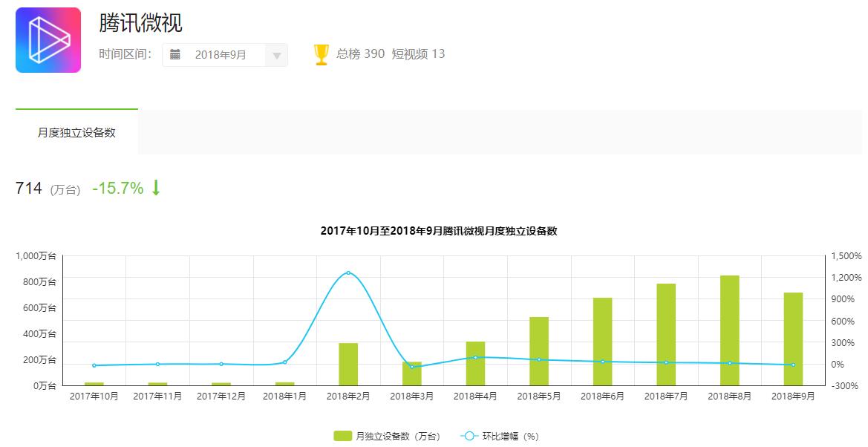This screenshot has width=868, height=447.
Task: Click the gold trophy ranking icon
Action: coord(321,54)
